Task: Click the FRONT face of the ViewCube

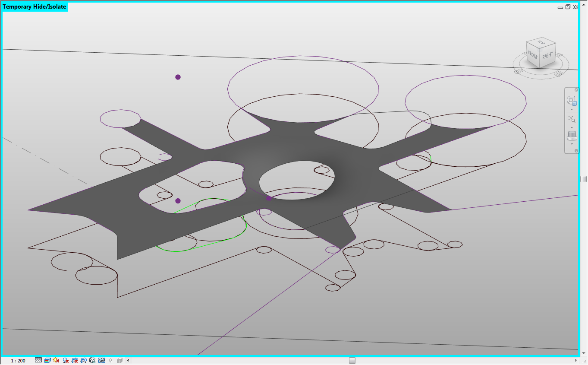Action: 533,55
